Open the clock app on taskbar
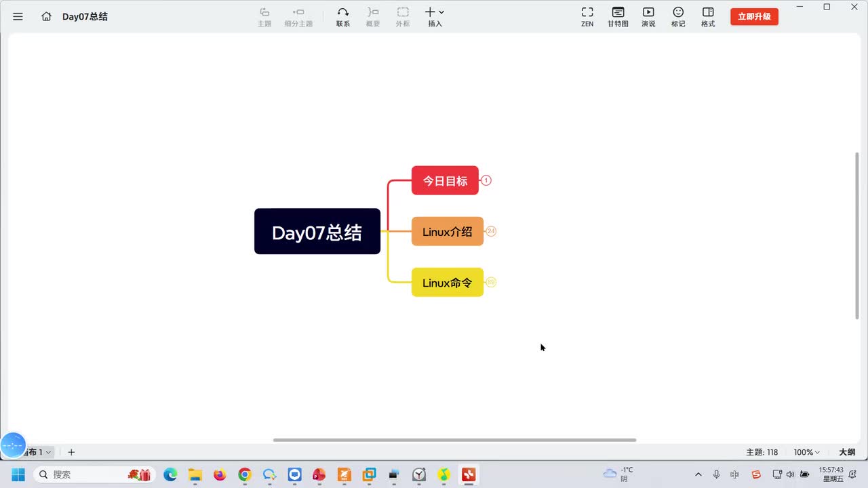Image resolution: width=868 pixels, height=488 pixels. pos(419,474)
